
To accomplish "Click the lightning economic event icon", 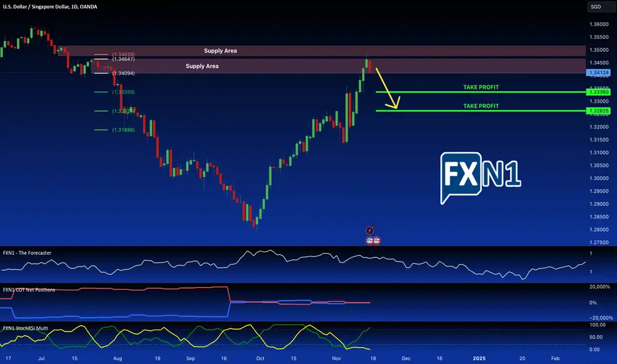I will tap(369, 230).
